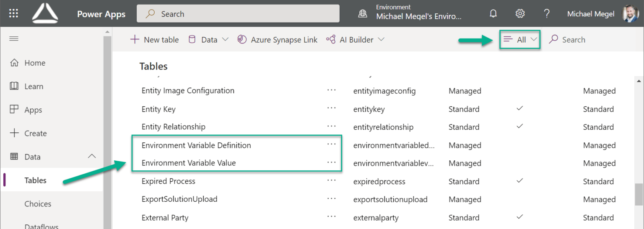Open Learn in the sidebar
Screen dimensions: 644x229
[x=34, y=86]
